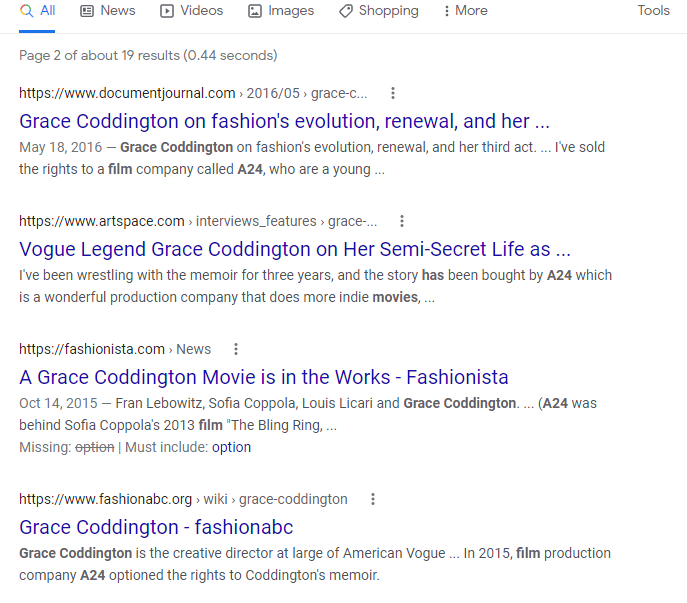
Task: Click the fashionista.com › News breadcrumb
Action: 115,349
